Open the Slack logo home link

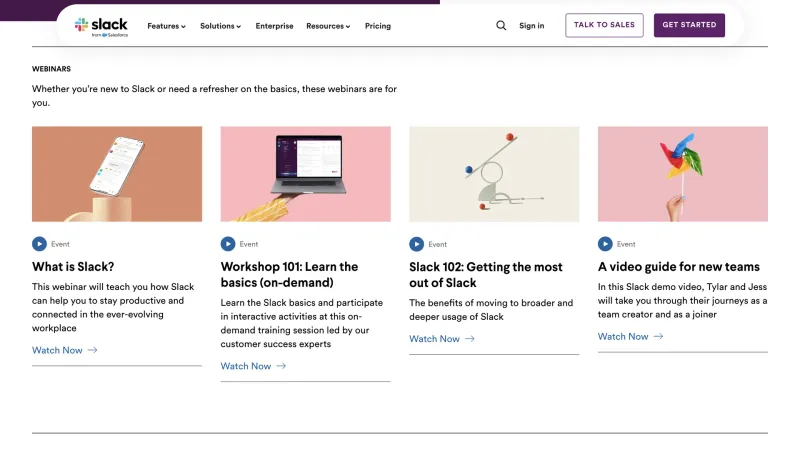tap(101, 27)
